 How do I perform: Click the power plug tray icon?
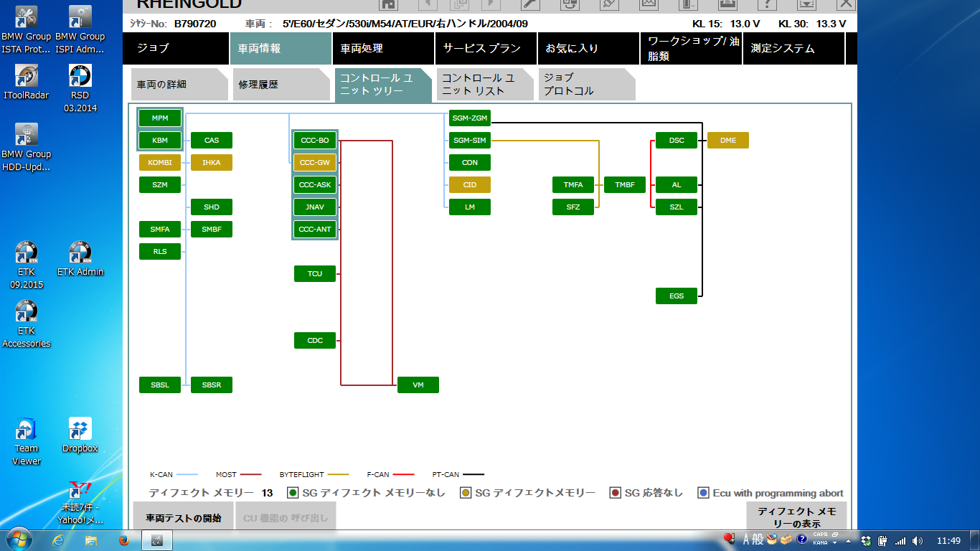pos(882,541)
